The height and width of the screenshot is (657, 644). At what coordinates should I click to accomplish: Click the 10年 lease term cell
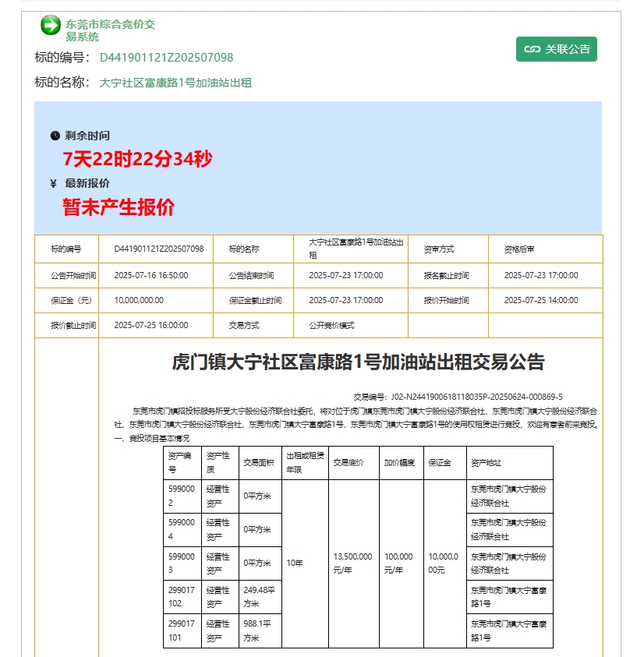[x=305, y=563]
